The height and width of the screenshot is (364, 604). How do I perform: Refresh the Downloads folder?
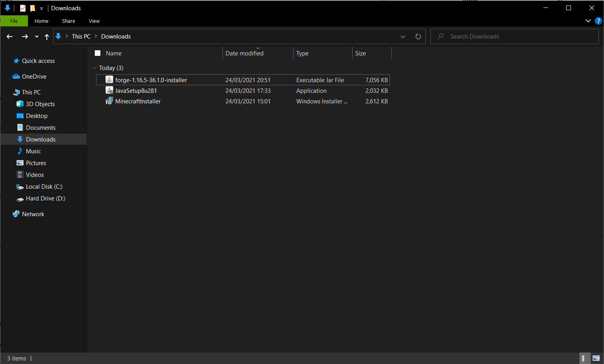point(418,37)
